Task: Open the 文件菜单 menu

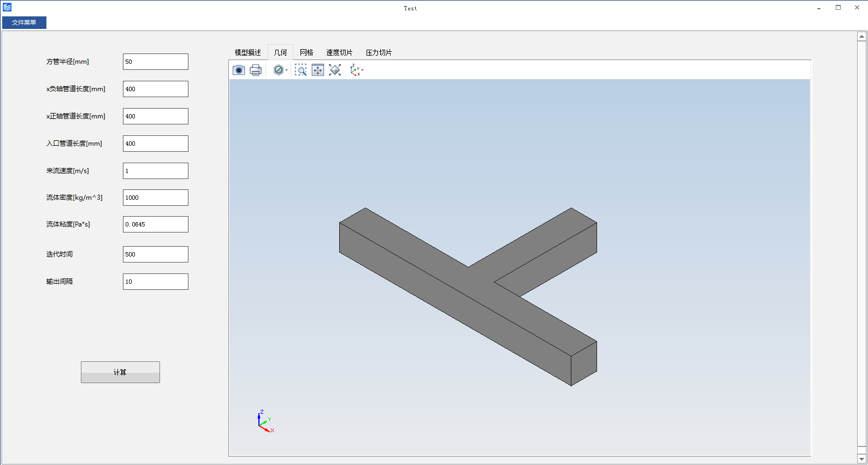Action: coord(24,22)
